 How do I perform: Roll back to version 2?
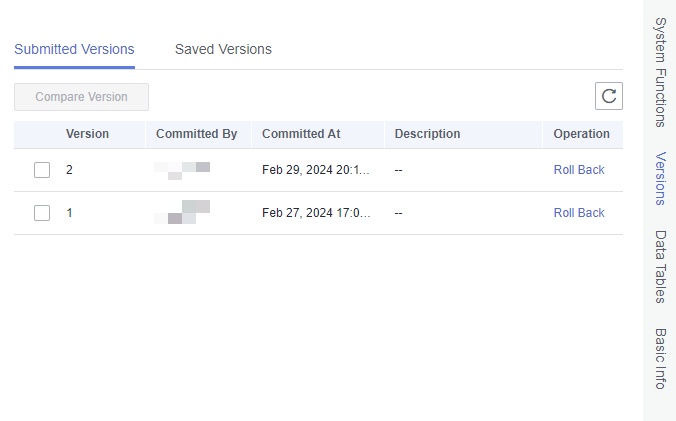[x=579, y=170]
